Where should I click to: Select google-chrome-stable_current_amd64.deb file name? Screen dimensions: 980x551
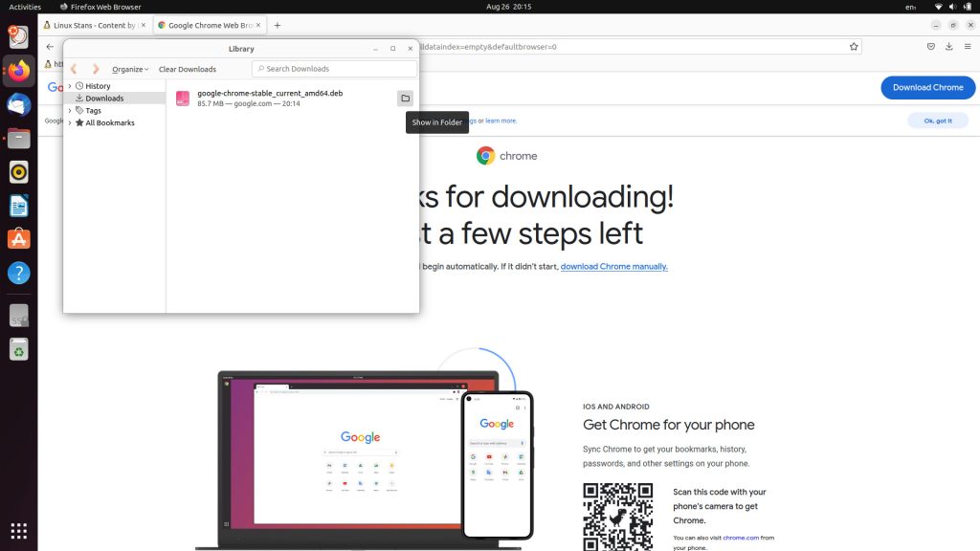(270, 93)
